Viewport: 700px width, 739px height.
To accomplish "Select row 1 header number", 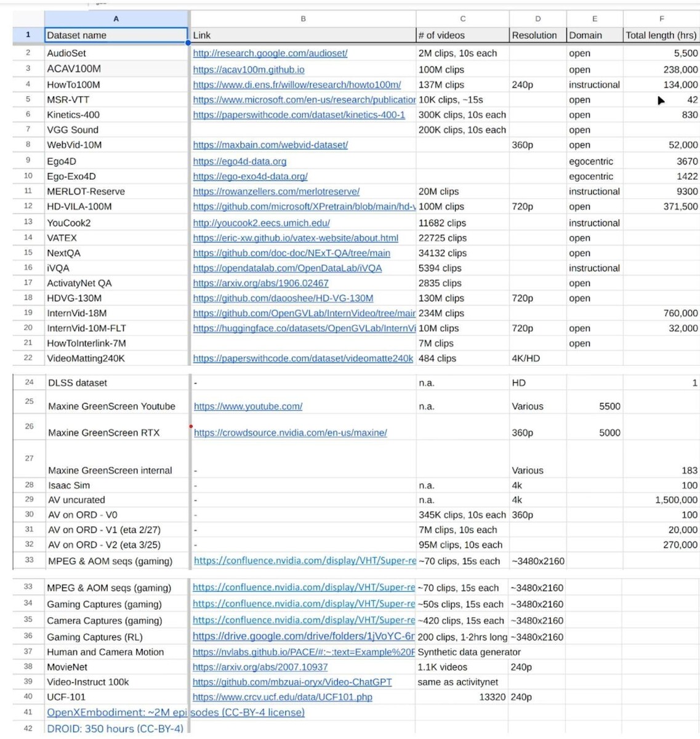I will coord(28,35).
